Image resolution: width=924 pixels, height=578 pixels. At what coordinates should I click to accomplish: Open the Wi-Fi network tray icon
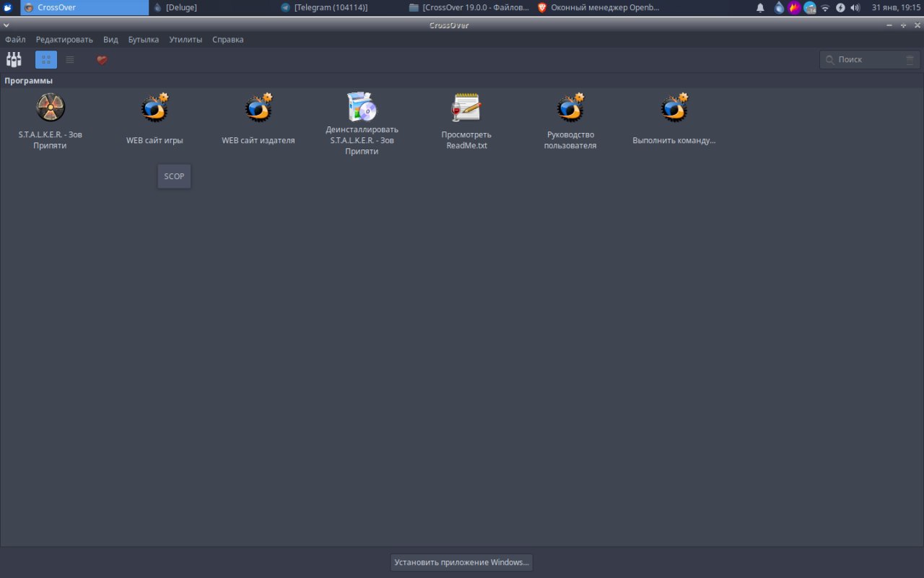pos(825,7)
